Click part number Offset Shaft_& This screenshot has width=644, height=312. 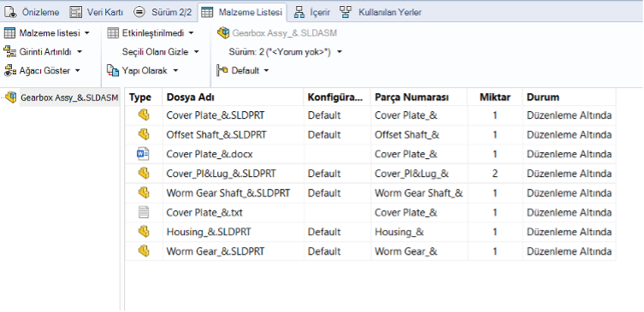pos(407,135)
